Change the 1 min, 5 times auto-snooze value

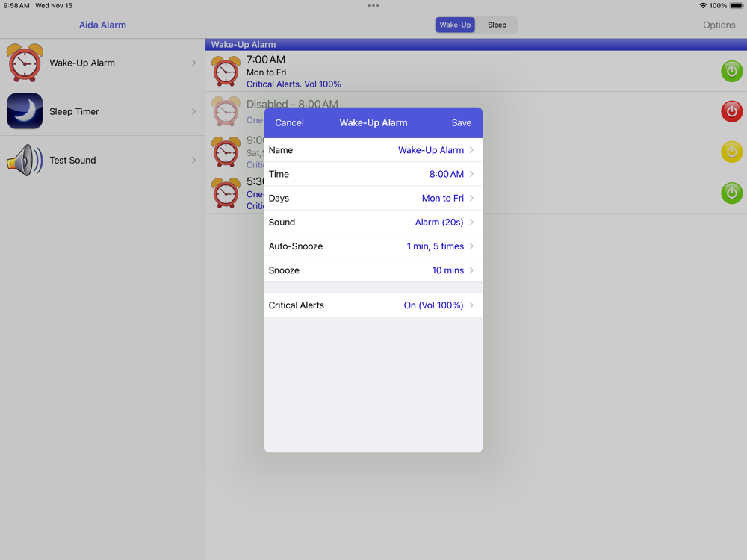click(435, 246)
